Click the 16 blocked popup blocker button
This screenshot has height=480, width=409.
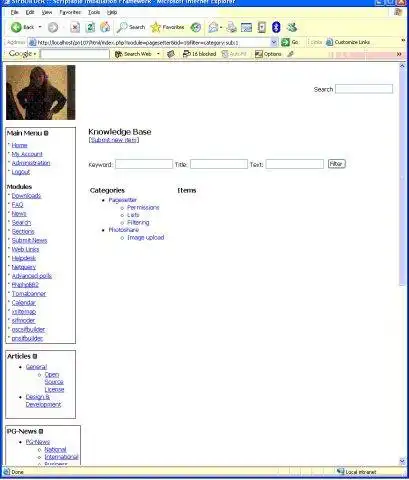[200, 54]
